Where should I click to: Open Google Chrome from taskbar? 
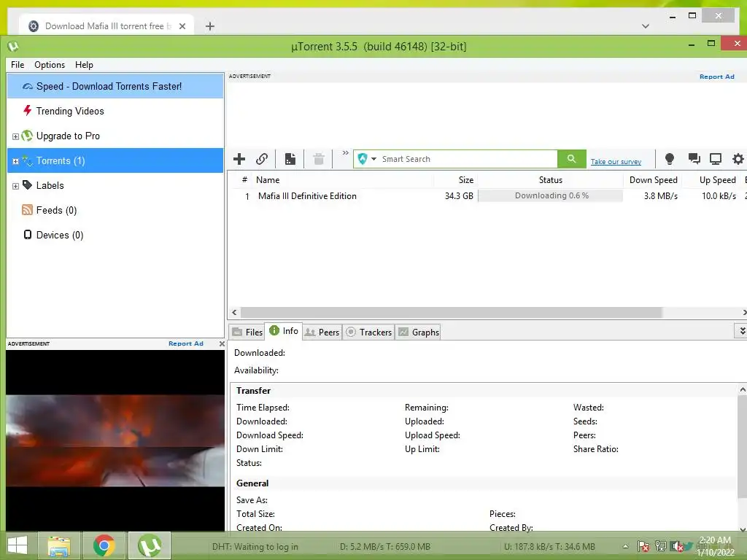[104, 545]
